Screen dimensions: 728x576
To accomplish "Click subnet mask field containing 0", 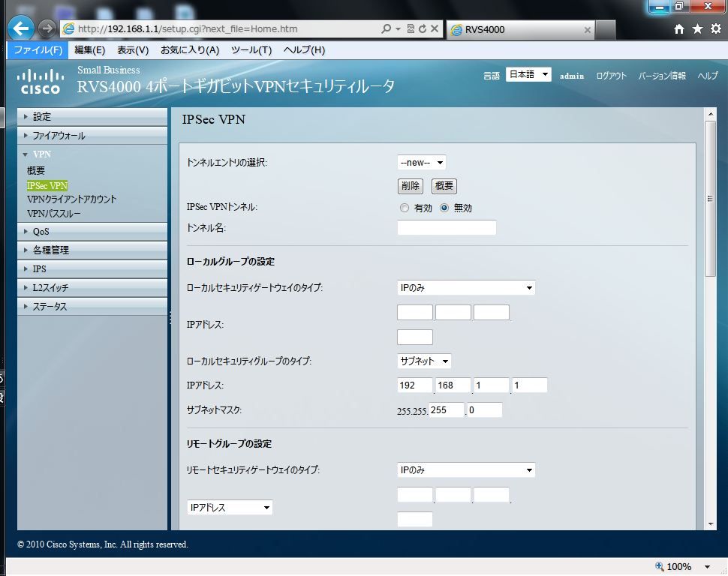I will click(x=484, y=410).
